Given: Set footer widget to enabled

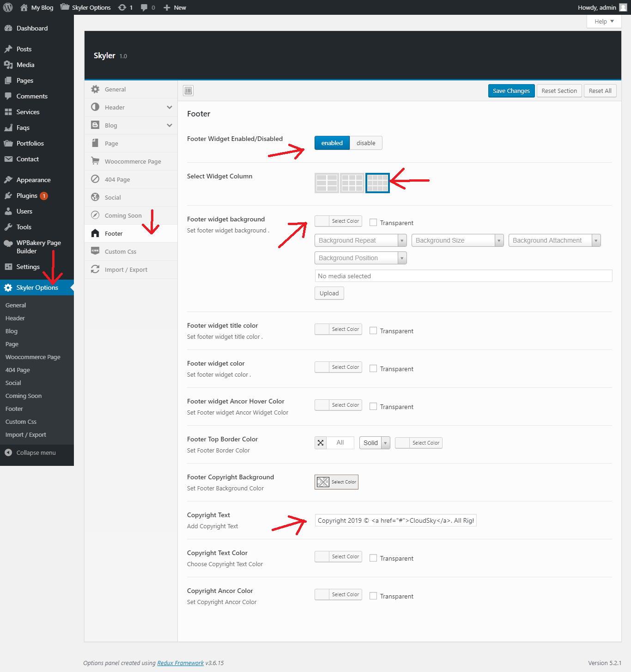Looking at the screenshot, I should [332, 143].
